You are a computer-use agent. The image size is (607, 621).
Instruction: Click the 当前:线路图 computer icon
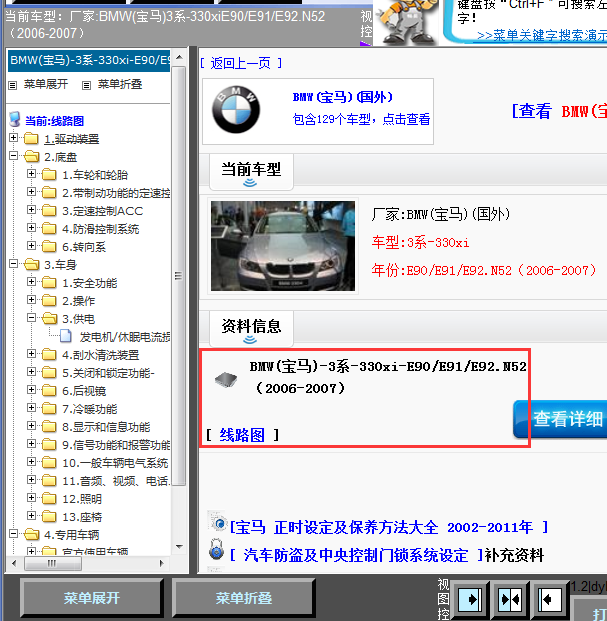[x=15, y=119]
